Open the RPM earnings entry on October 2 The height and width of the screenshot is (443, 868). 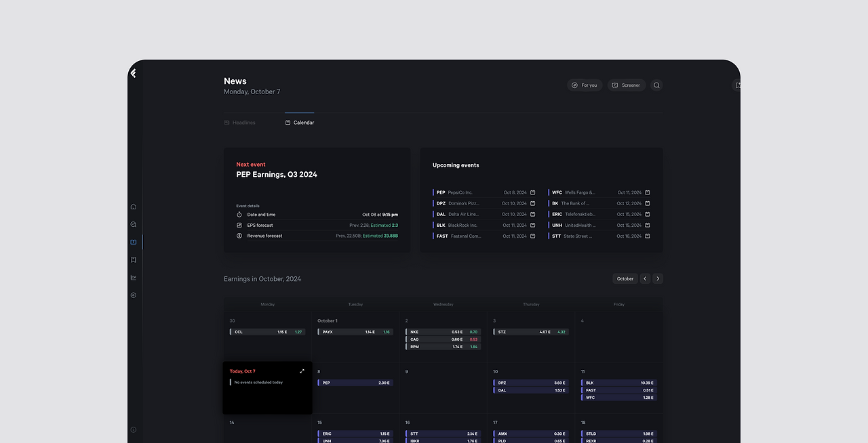click(443, 347)
